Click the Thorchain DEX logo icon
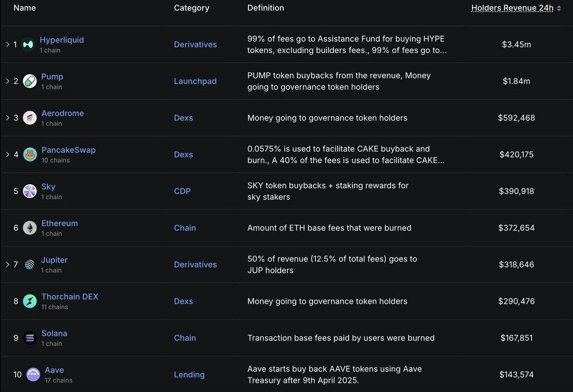This screenshot has height=392, width=573. (x=30, y=301)
